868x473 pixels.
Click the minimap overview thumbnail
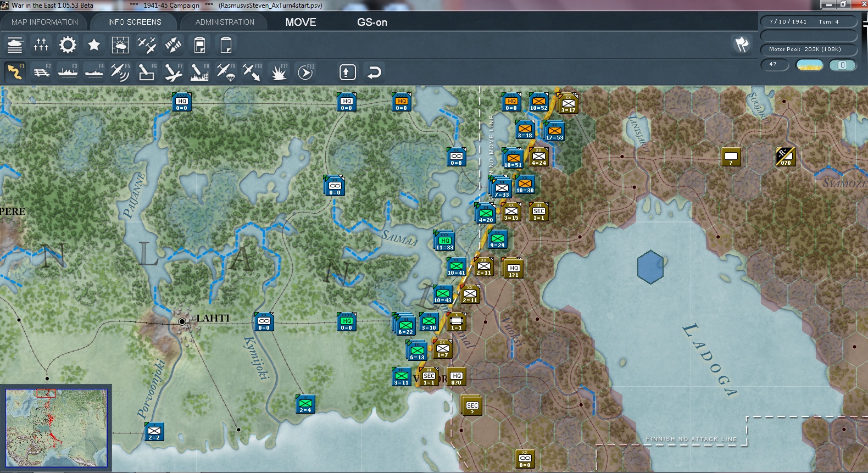[57, 428]
